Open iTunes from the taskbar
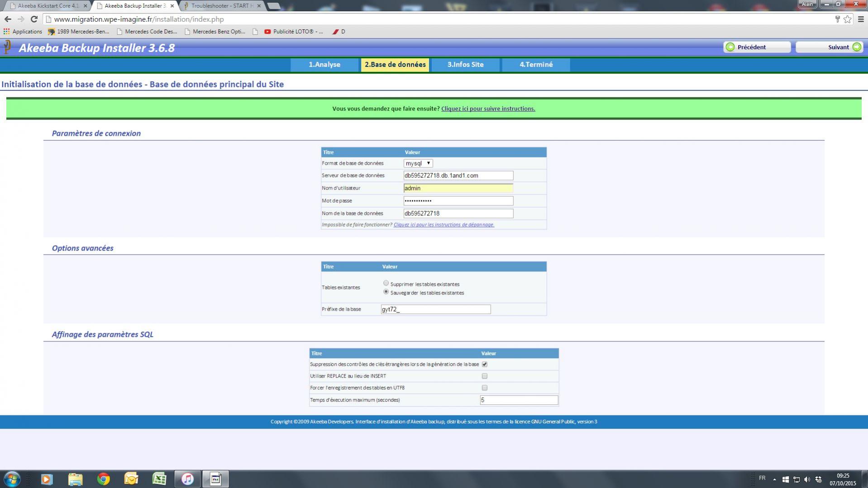 point(187,479)
